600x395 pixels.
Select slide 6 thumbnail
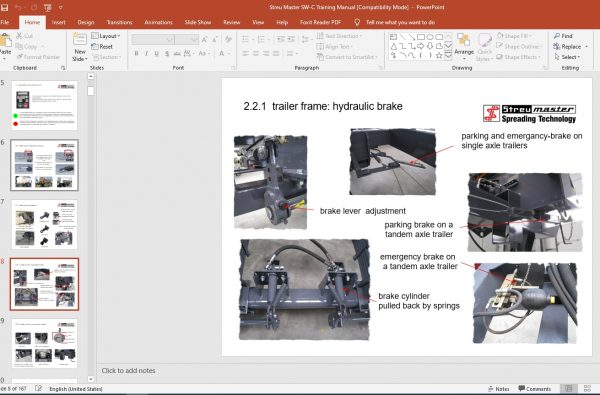(x=44, y=165)
